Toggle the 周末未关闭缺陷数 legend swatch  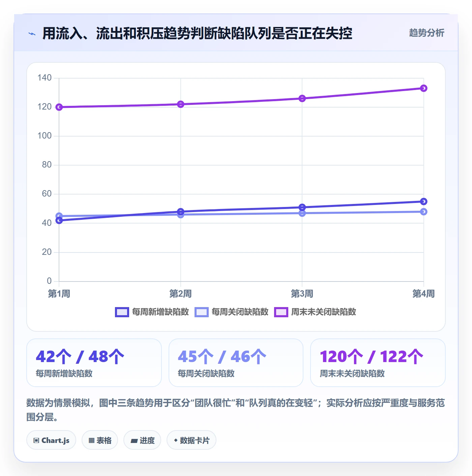pyautogui.click(x=281, y=312)
